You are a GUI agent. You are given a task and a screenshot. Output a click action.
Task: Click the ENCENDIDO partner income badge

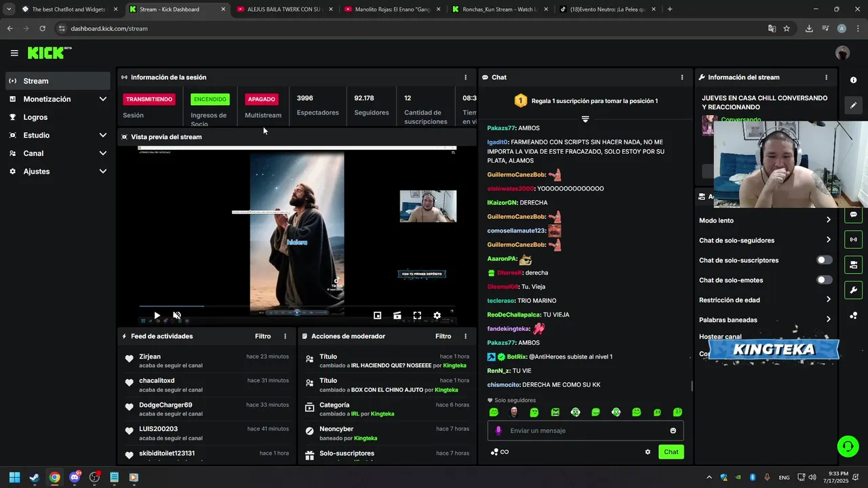[x=210, y=100]
